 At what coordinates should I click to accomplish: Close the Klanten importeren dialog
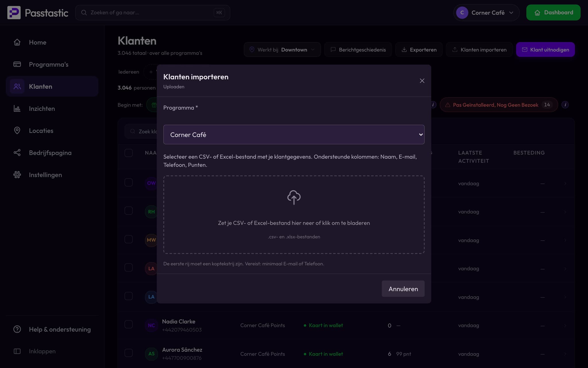coord(422,81)
